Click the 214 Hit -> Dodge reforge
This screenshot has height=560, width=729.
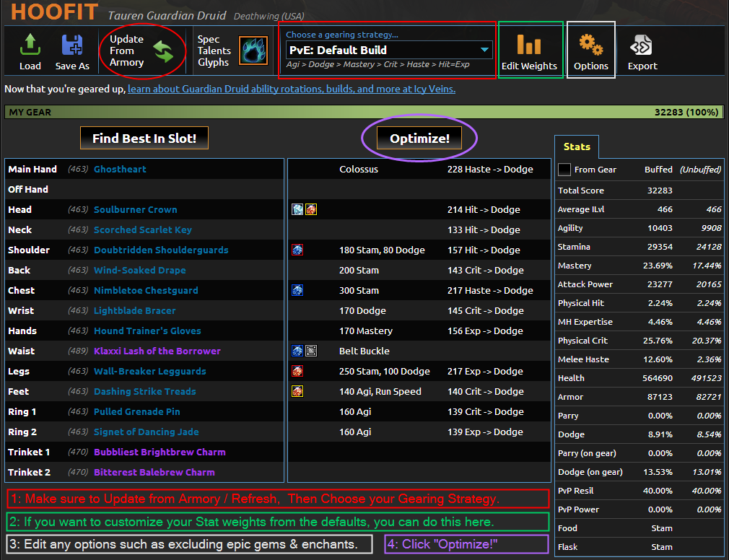pos(484,209)
